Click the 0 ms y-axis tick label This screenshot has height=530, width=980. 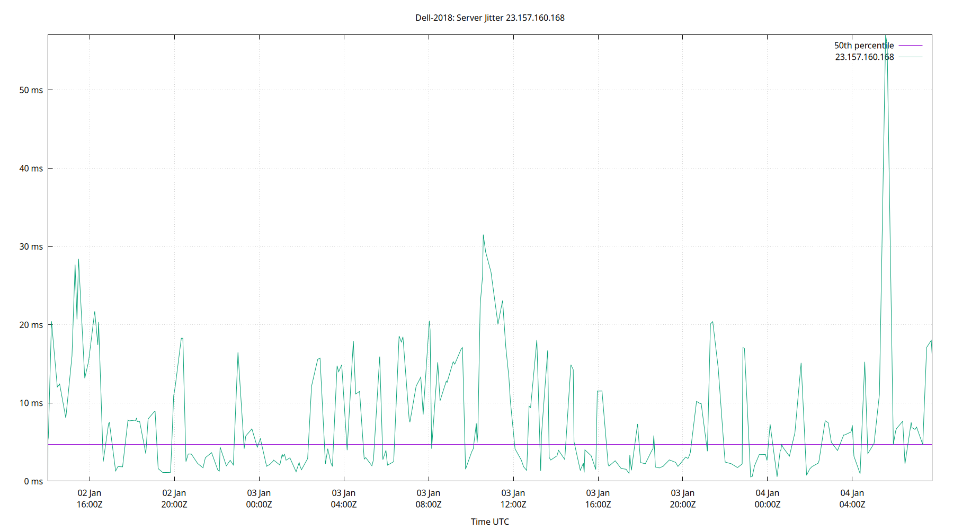(34, 481)
